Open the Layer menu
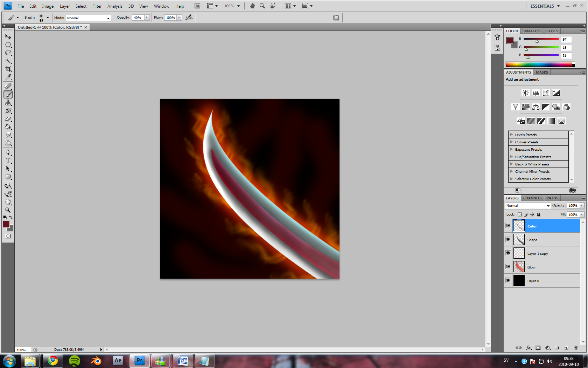This screenshot has height=368, width=588. 65,6
